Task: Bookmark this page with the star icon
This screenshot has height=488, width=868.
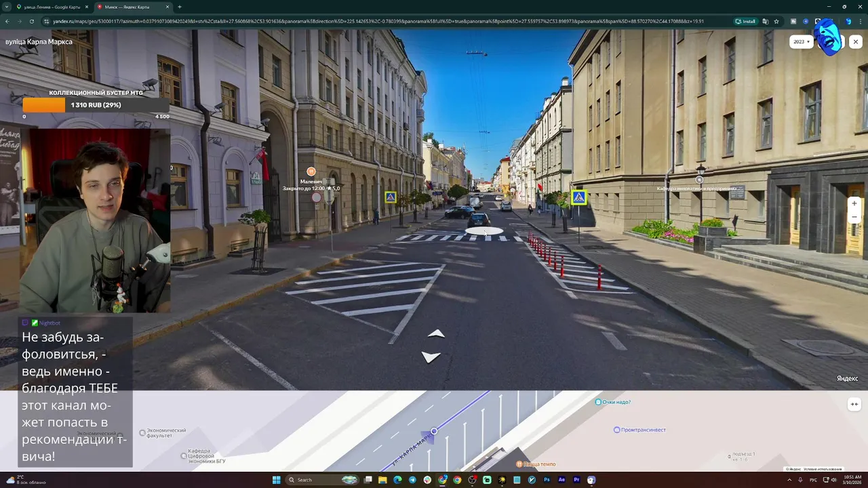Action: coord(776,21)
